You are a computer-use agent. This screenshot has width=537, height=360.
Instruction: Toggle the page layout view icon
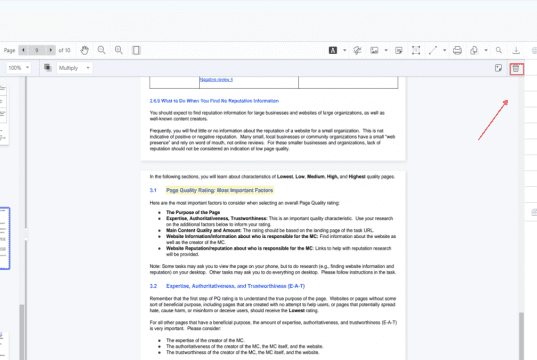tap(136, 50)
